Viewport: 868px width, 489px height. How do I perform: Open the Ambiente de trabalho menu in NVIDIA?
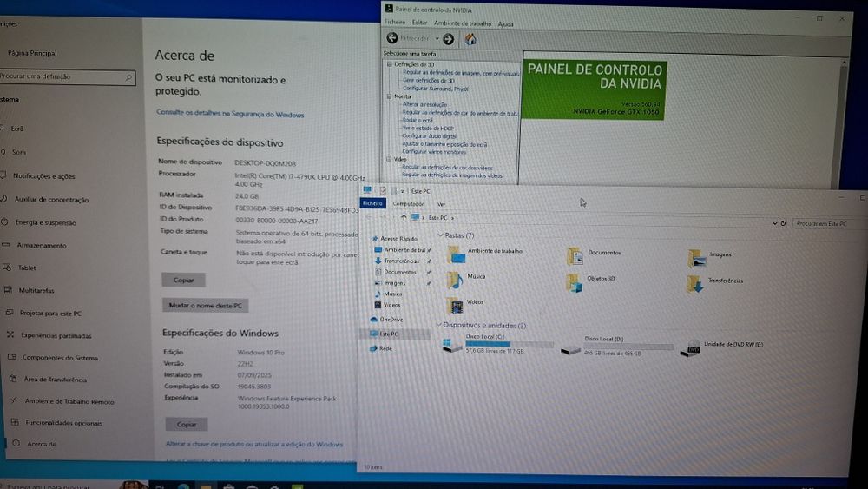click(x=463, y=23)
